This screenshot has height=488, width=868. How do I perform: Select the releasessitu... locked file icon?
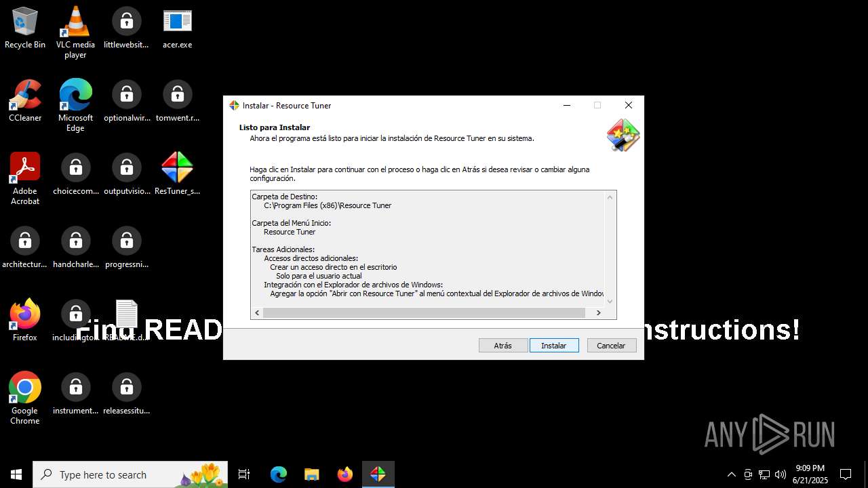(127, 394)
